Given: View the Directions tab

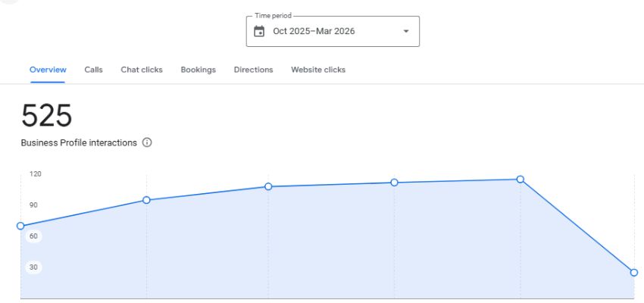Looking at the screenshot, I should click(253, 70).
